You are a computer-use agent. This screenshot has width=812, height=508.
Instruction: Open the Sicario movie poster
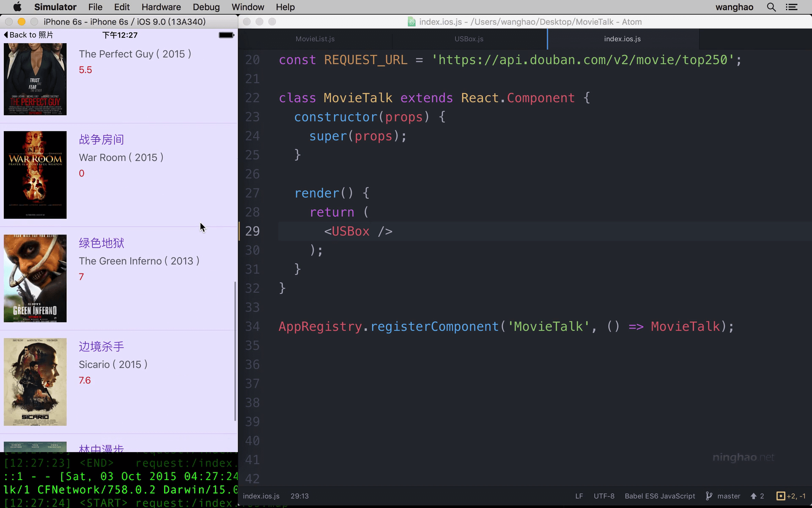35,382
